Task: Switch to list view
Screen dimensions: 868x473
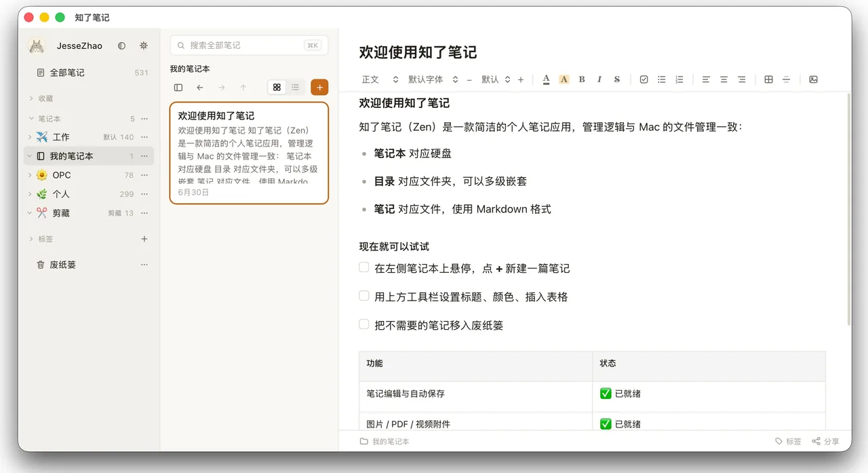Action: (x=295, y=88)
